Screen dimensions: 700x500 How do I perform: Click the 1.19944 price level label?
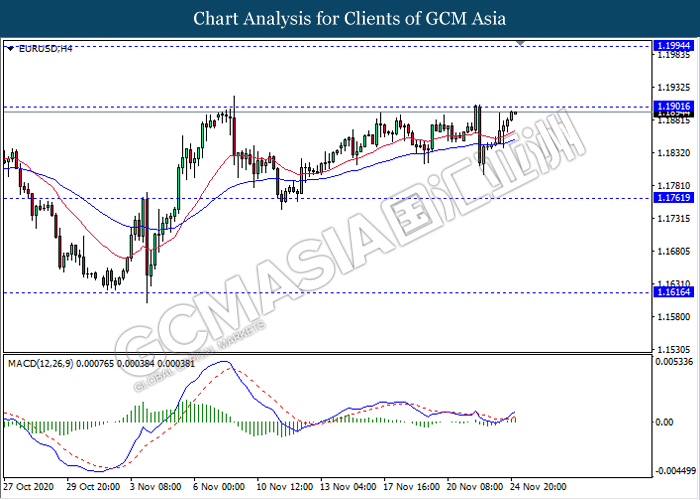tap(674, 46)
